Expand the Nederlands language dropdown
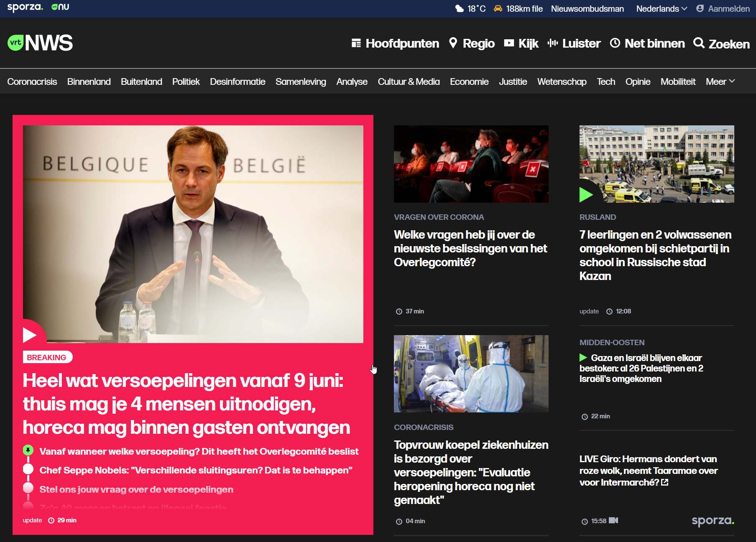Viewport: 756px width, 542px height. point(661,9)
